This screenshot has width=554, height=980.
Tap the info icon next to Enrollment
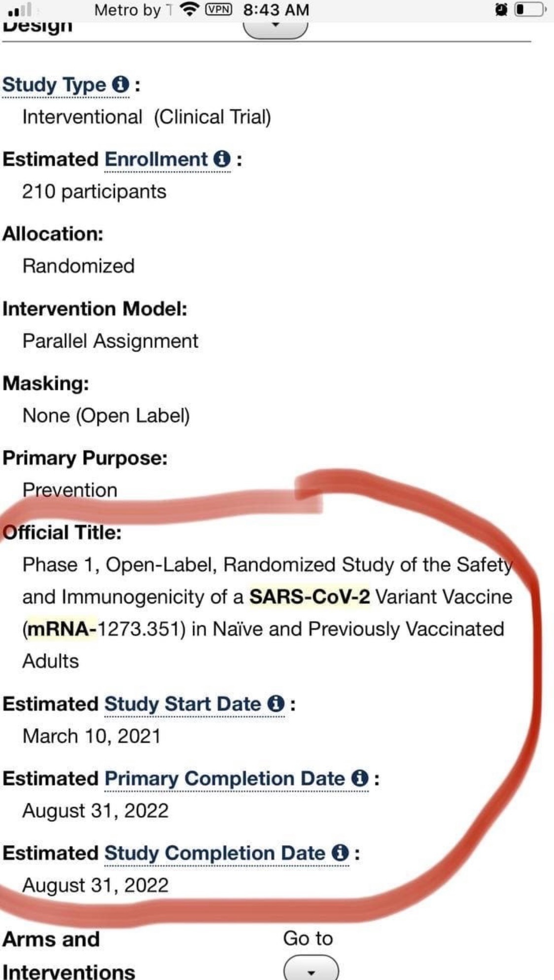click(222, 159)
